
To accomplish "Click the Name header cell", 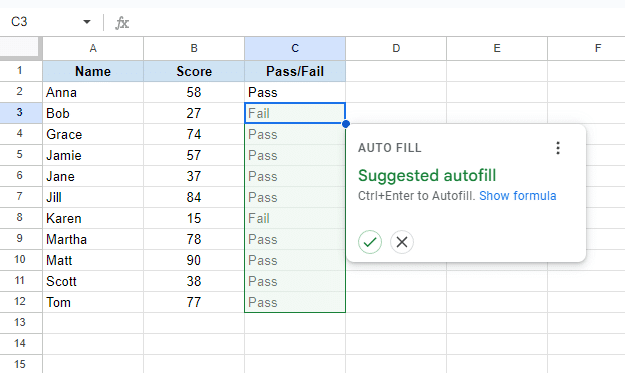I will coord(93,71).
